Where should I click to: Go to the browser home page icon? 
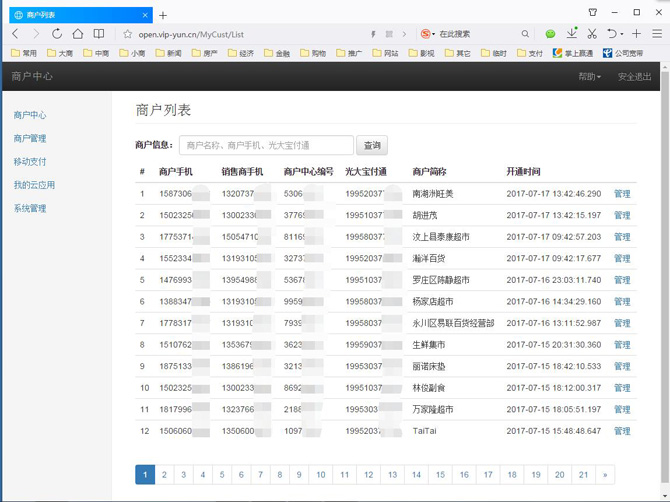coord(78,34)
